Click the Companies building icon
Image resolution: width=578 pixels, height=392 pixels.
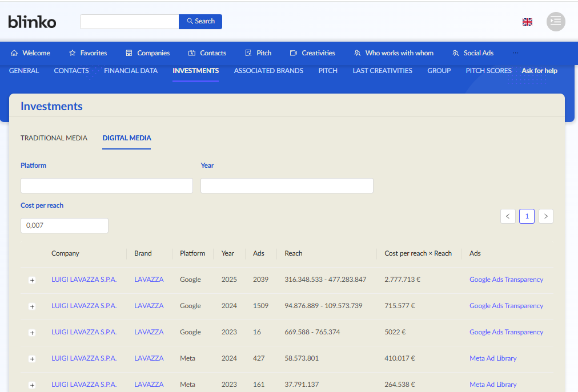(x=129, y=53)
